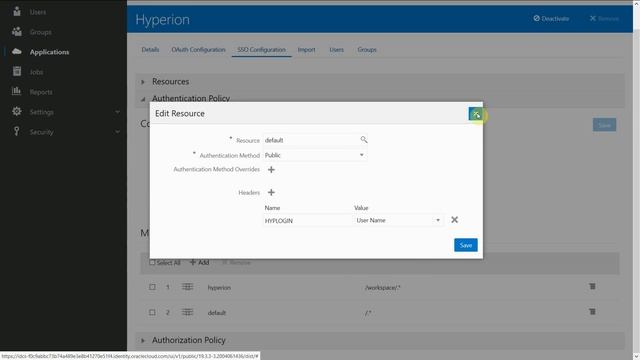Switch to the OAuth Configuration tab

[198, 49]
